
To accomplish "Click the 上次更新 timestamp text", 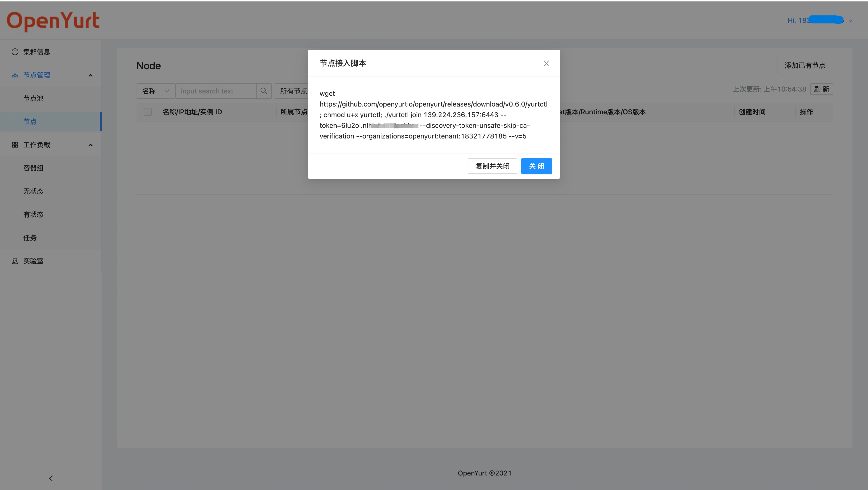I will (x=769, y=89).
